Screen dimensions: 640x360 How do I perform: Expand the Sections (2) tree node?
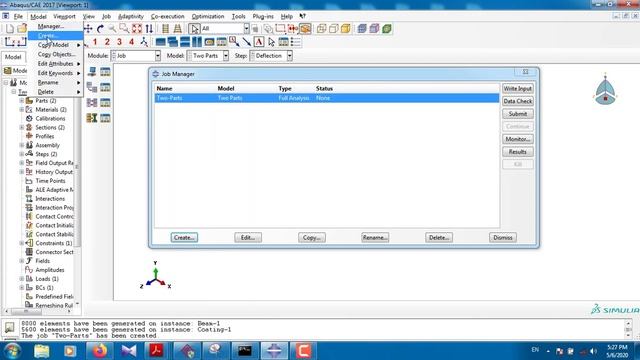pos(22,127)
